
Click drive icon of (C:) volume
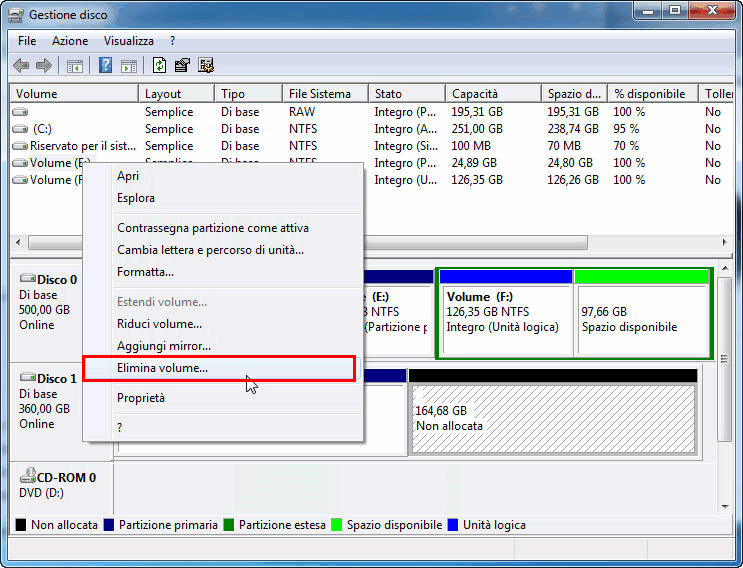20,129
